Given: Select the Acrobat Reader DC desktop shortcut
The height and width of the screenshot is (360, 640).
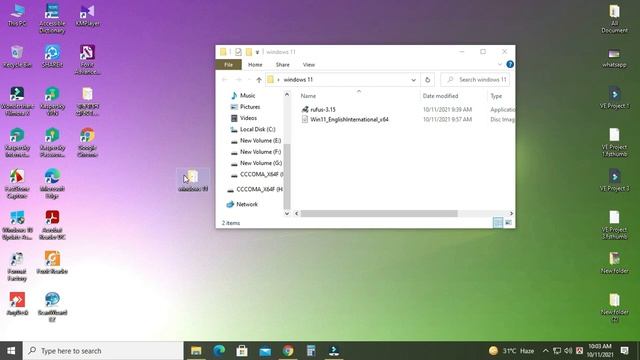Looking at the screenshot, I should [52, 225].
